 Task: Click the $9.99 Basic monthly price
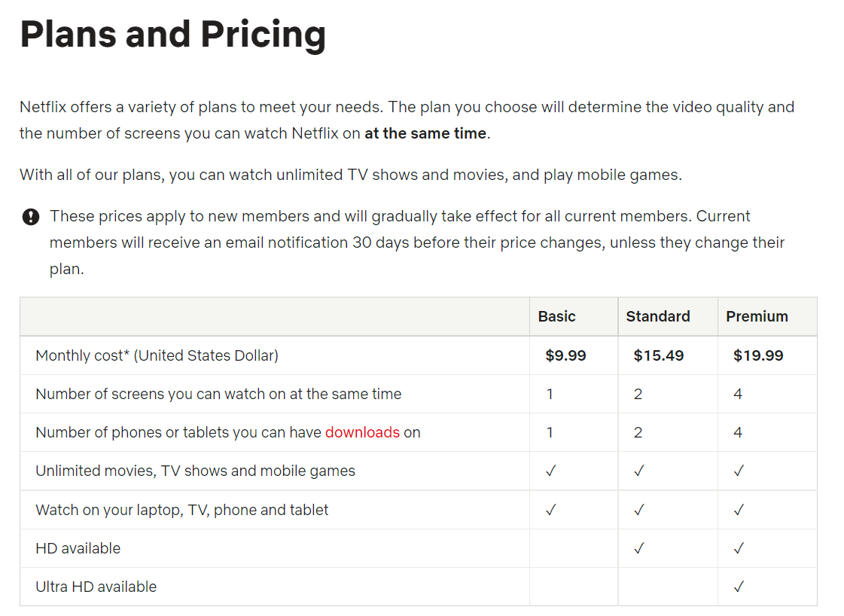(x=565, y=355)
